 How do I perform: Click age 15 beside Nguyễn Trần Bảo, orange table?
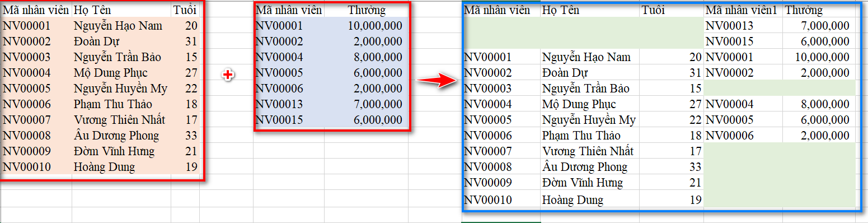pyautogui.click(x=191, y=57)
